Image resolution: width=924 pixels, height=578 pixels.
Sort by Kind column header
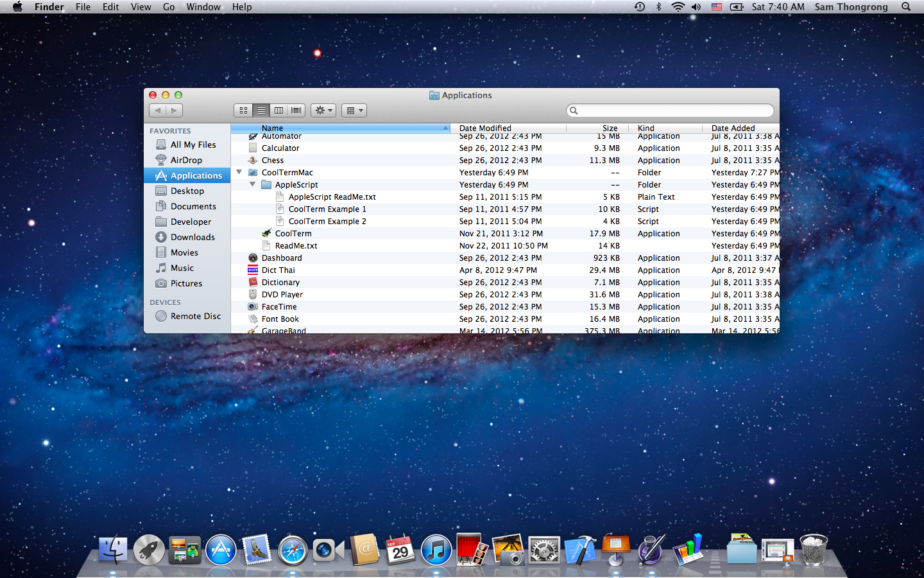tap(665, 128)
